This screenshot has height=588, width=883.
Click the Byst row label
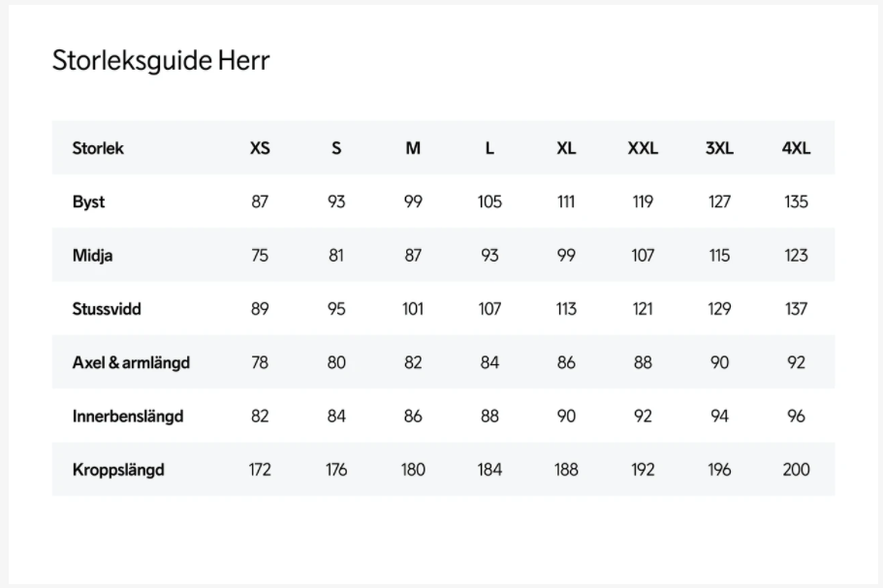pos(88,202)
